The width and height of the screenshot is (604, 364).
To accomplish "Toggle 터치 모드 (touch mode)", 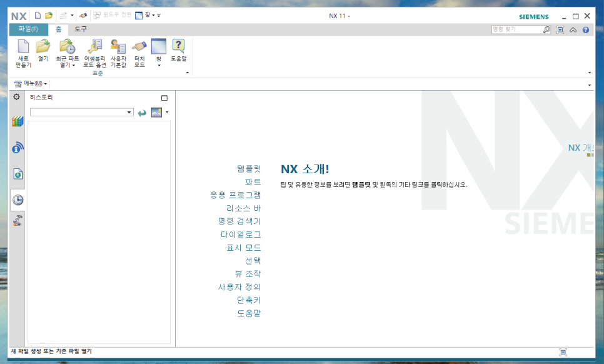I will (x=139, y=53).
